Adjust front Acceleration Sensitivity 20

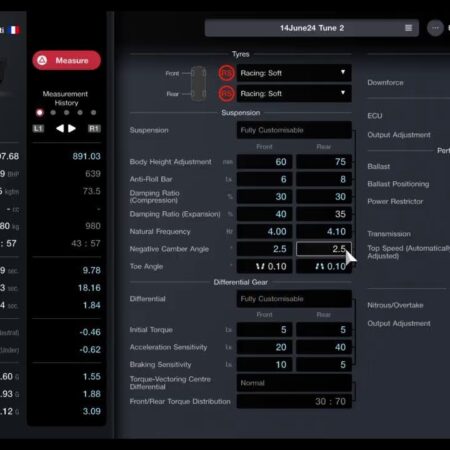[x=264, y=347]
